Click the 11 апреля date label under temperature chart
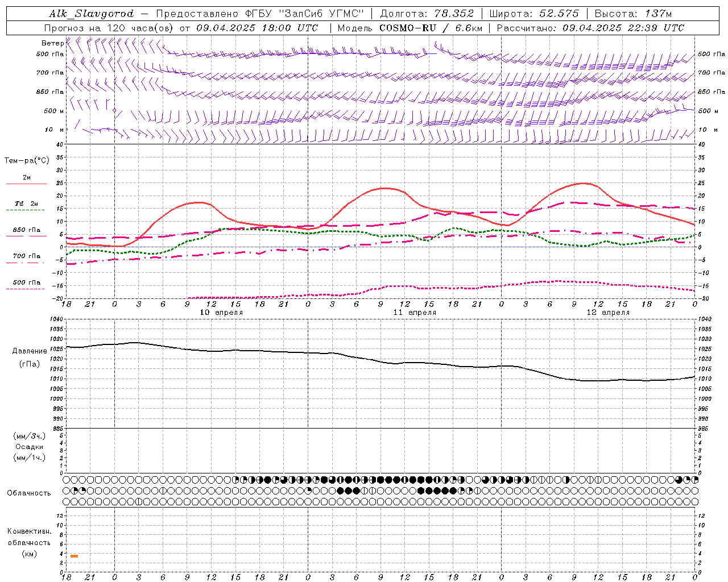Viewport: 728px width, 582px height. [x=415, y=313]
